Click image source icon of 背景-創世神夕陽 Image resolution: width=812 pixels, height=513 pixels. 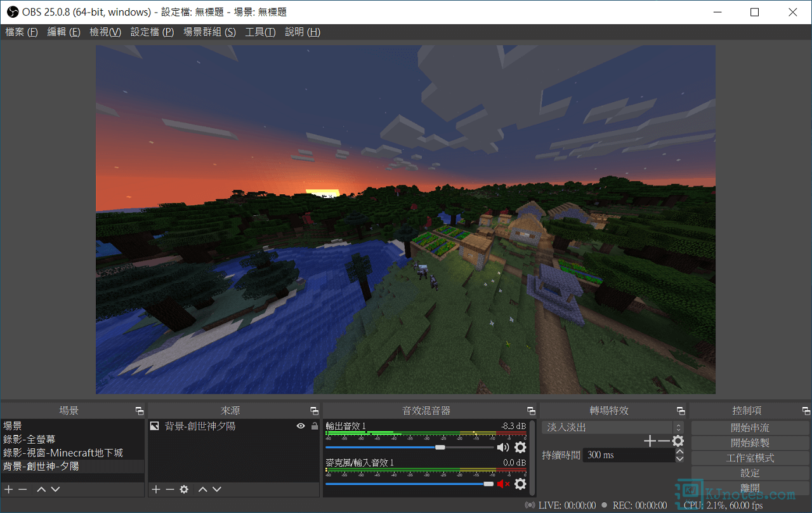click(154, 426)
